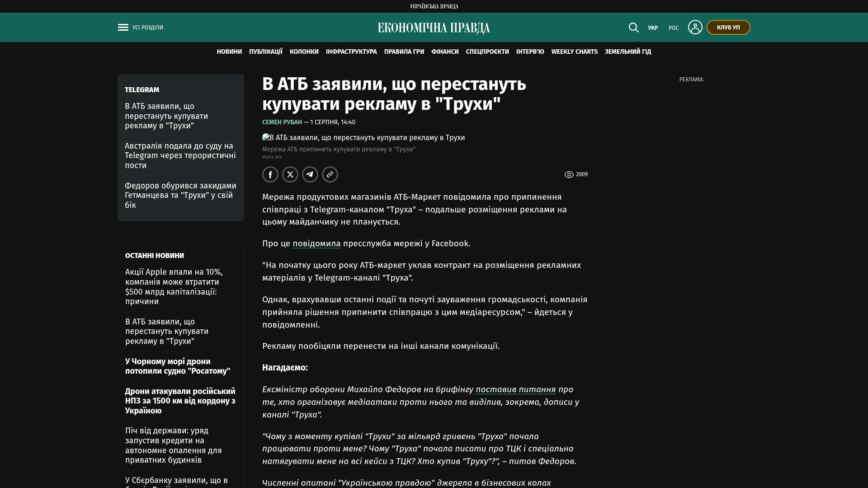Viewport: 868px width, 488px height.
Task: Open the Правила гри section
Action: (x=404, y=52)
